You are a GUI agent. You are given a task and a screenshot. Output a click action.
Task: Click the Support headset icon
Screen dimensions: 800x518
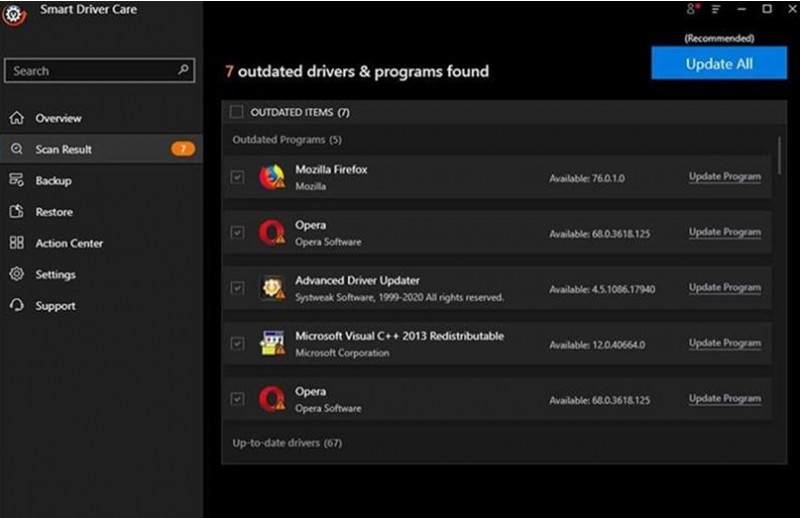pos(16,306)
